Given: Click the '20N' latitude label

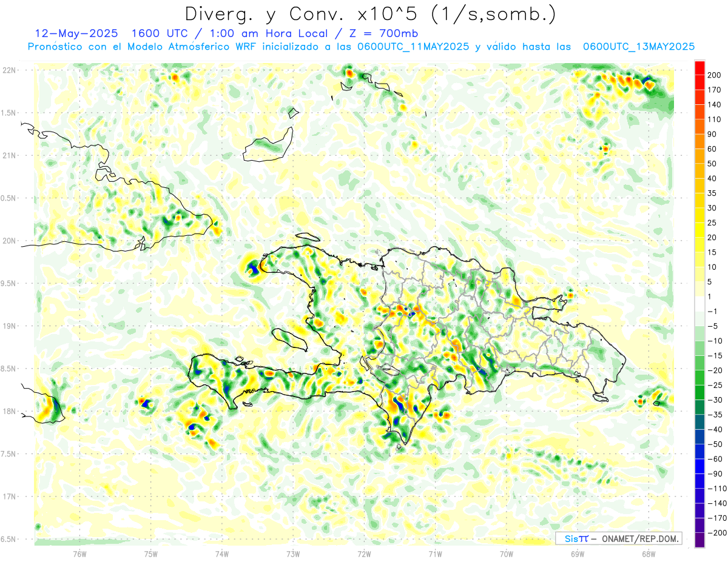Looking at the screenshot, I should (x=10, y=241).
